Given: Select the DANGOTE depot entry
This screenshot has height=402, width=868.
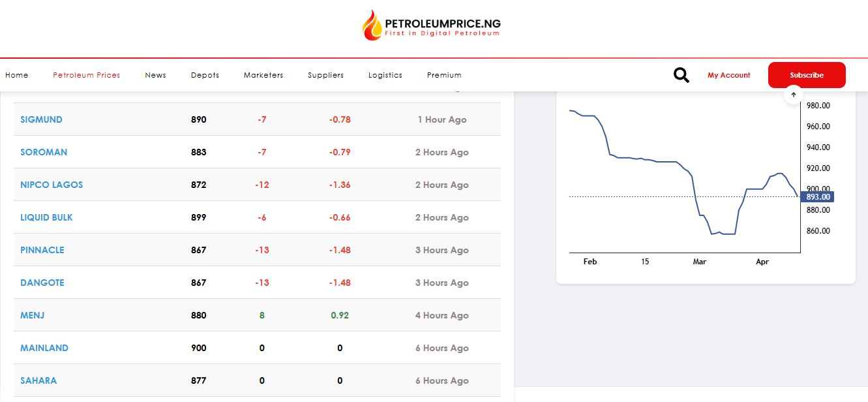Looking at the screenshot, I should tap(42, 283).
